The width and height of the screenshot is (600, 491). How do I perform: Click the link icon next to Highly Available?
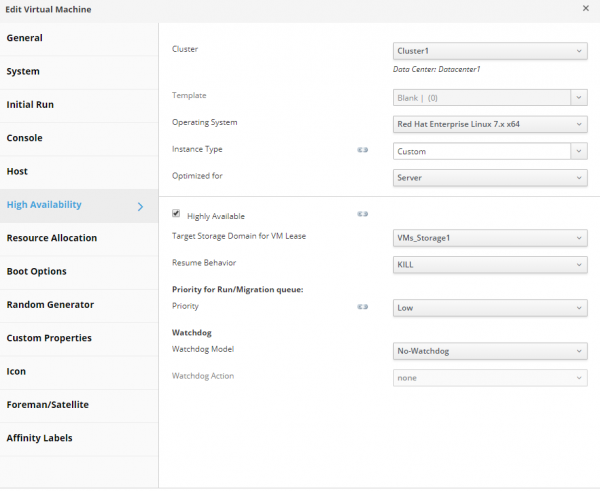point(363,214)
